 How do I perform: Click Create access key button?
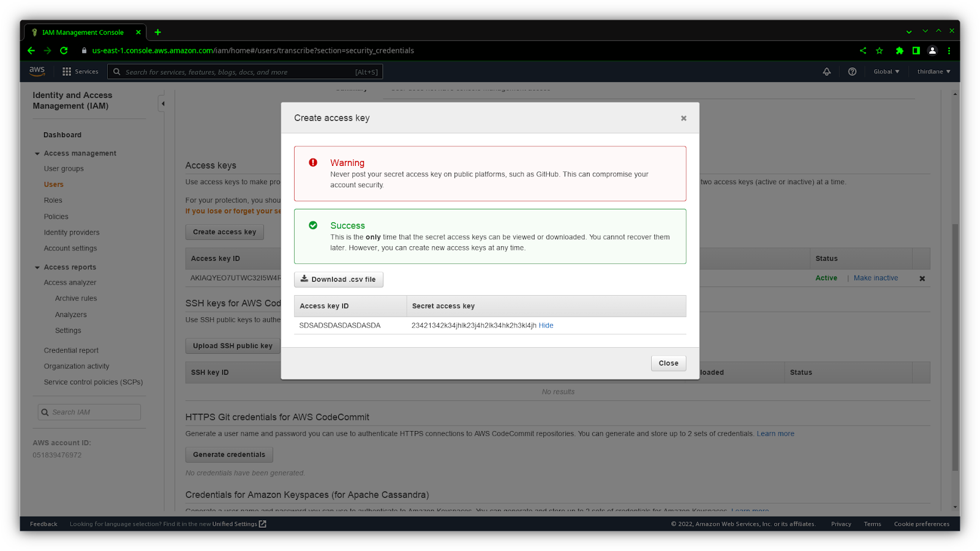pos(225,232)
